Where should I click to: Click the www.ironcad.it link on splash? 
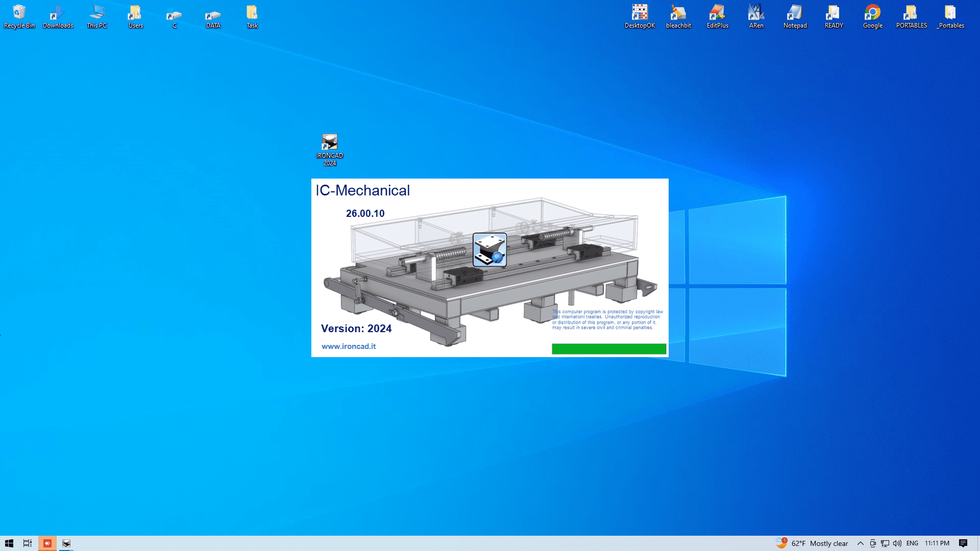[x=349, y=346]
